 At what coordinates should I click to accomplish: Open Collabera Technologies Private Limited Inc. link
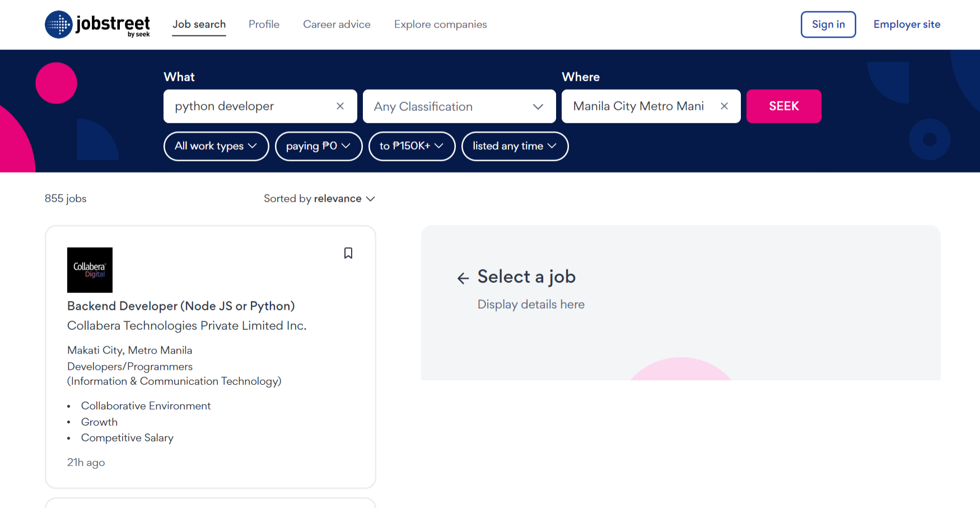click(187, 325)
